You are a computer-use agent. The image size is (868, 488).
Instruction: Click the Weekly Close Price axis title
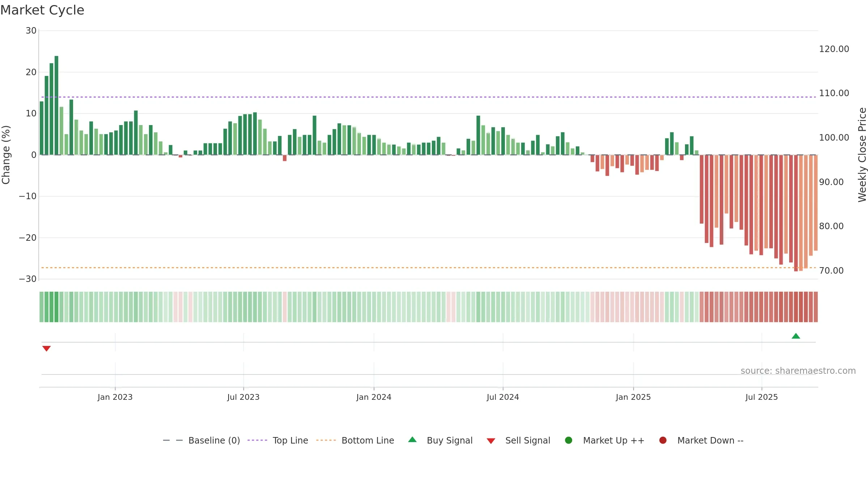click(x=862, y=155)
